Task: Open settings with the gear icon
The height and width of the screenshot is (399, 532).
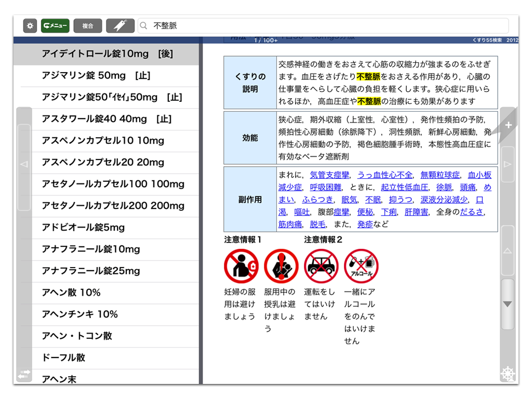Action: [30, 25]
